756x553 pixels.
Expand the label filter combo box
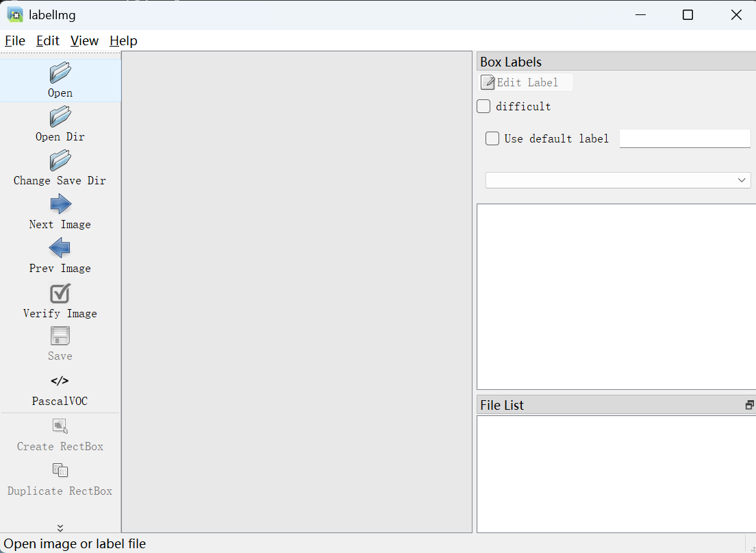(618, 180)
